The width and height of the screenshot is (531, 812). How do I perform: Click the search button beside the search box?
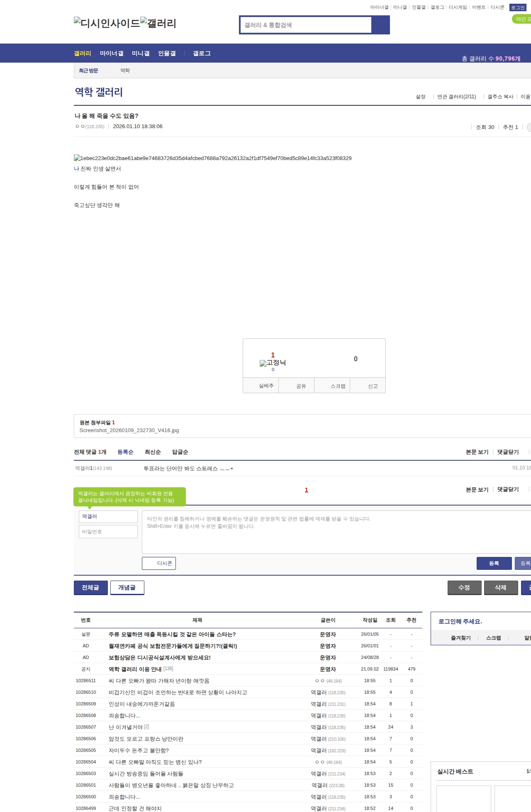coord(380,25)
